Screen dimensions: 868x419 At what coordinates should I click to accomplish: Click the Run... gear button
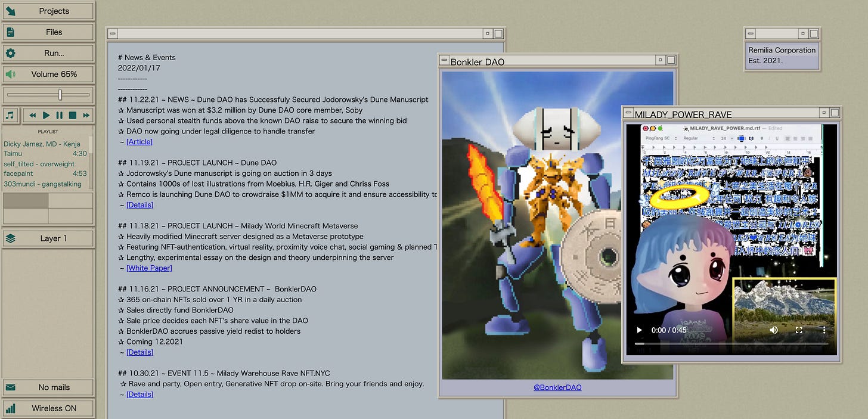[48, 53]
